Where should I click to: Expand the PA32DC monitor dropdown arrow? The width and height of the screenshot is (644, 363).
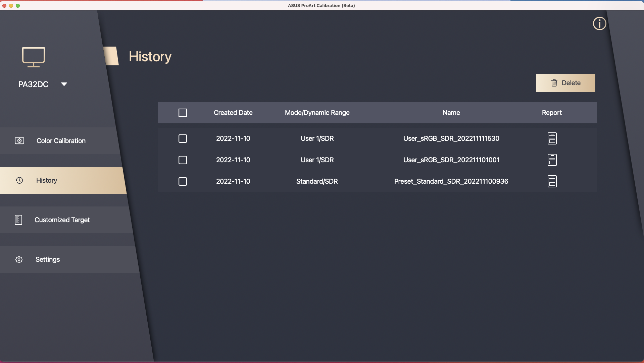click(64, 84)
